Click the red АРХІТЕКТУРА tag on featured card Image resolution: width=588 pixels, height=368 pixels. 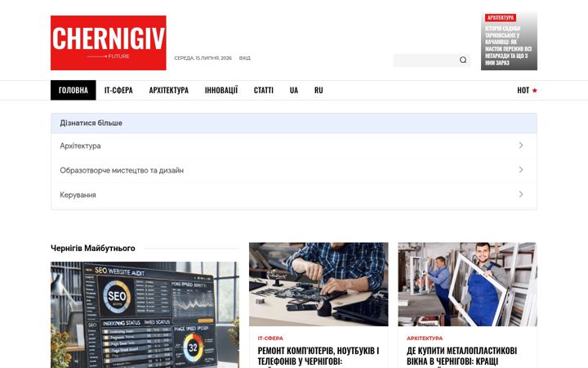(x=501, y=18)
